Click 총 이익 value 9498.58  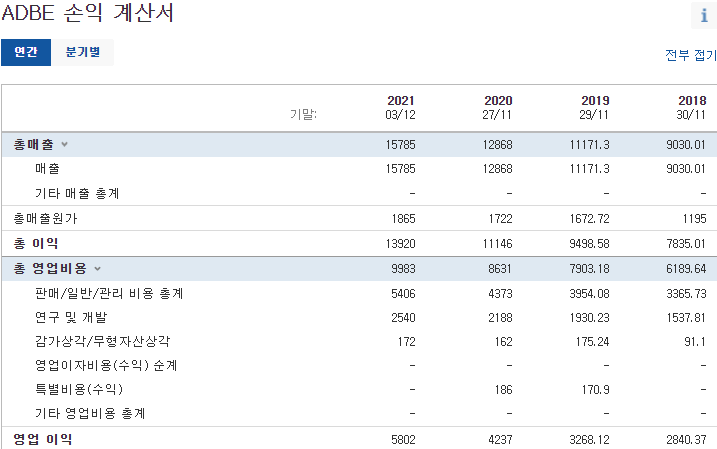(x=589, y=244)
